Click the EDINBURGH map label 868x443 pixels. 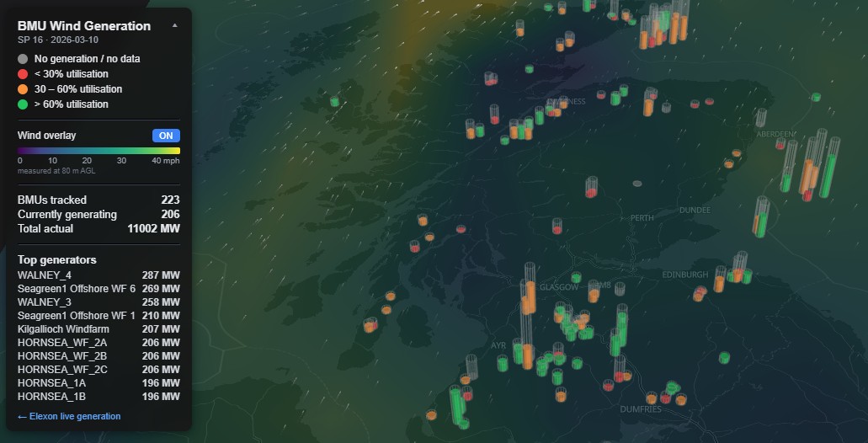pos(685,275)
